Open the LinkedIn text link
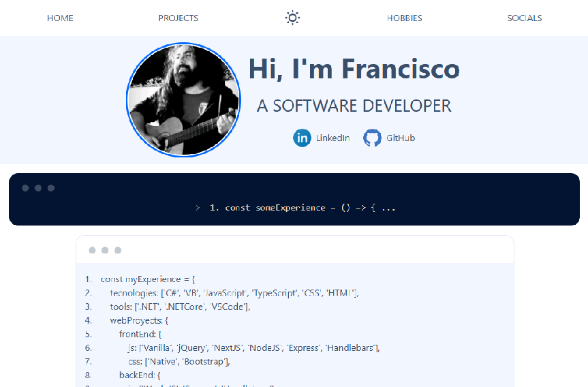 [x=332, y=138]
